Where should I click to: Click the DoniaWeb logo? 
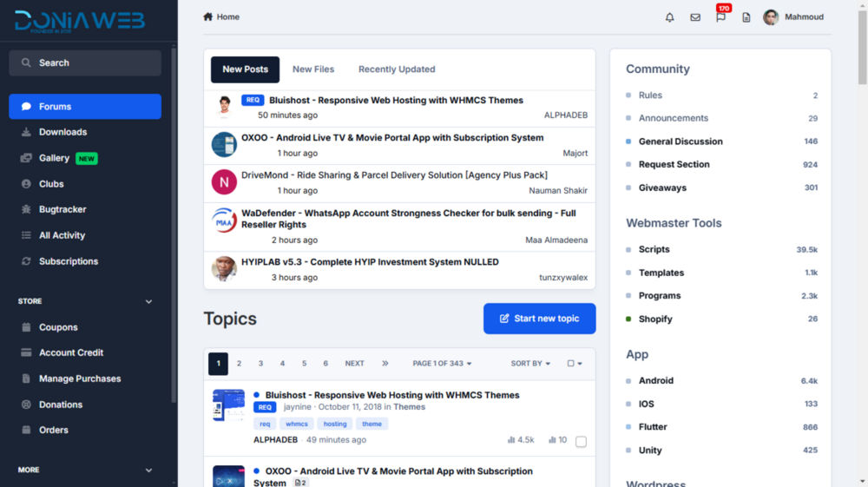(80, 21)
